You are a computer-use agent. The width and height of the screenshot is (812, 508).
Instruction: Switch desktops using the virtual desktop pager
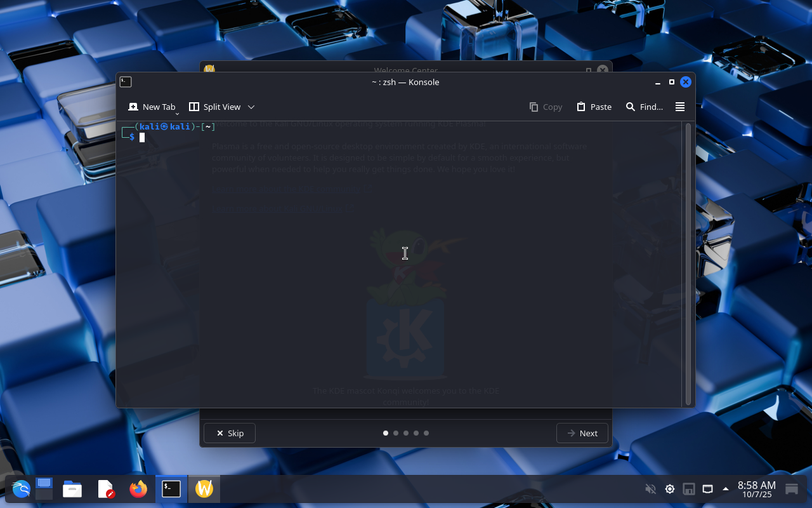[x=44, y=489]
